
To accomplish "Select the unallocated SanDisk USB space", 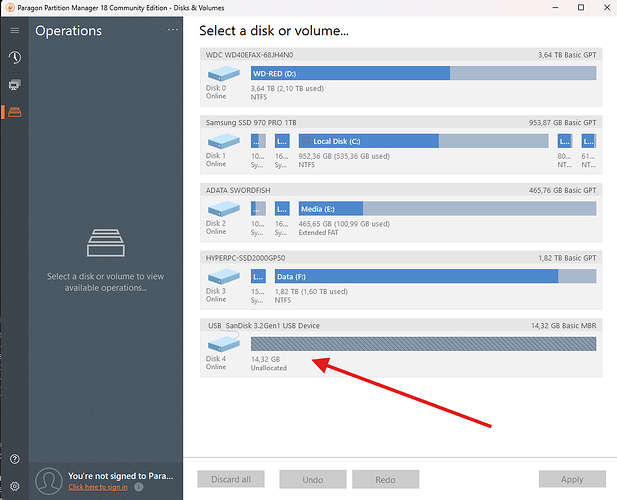I will coord(423,344).
